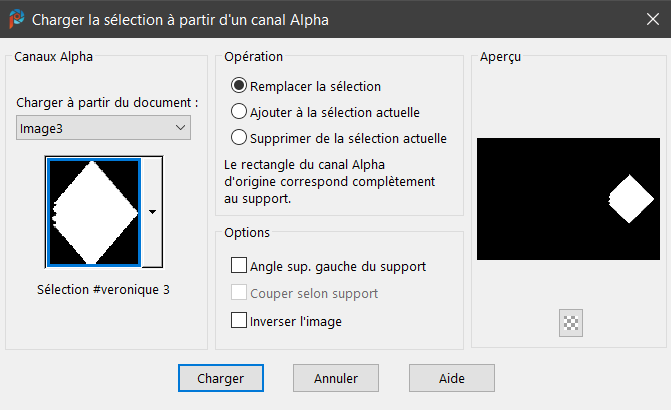Toggle the checkerboard transparency preview icon

[572, 323]
